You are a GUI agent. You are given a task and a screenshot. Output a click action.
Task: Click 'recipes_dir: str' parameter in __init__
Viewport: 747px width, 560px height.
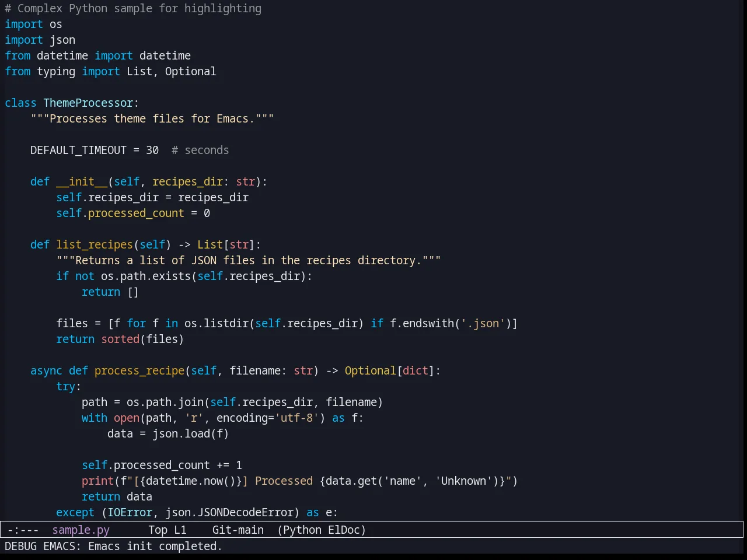click(x=204, y=181)
